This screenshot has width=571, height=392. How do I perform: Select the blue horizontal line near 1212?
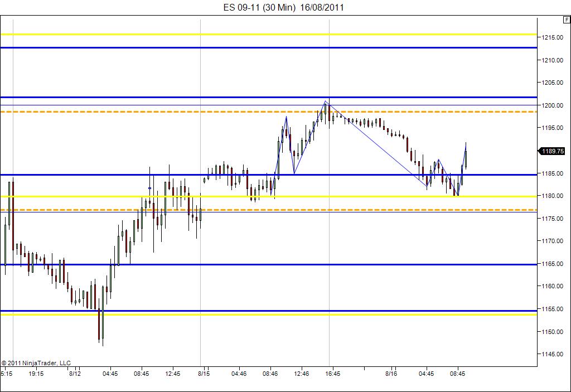pyautogui.click(x=269, y=48)
